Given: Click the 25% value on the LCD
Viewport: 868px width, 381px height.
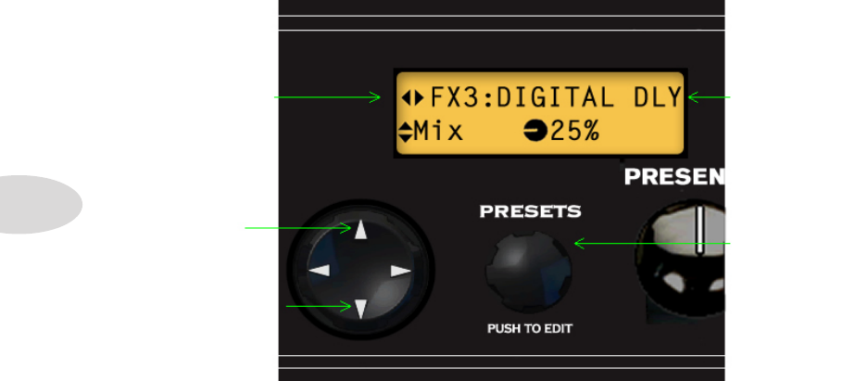Looking at the screenshot, I should pos(575,132).
